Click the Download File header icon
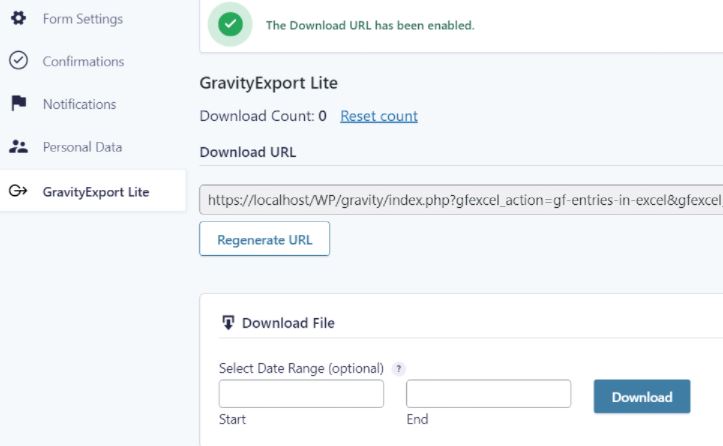723x446 pixels. (228, 322)
